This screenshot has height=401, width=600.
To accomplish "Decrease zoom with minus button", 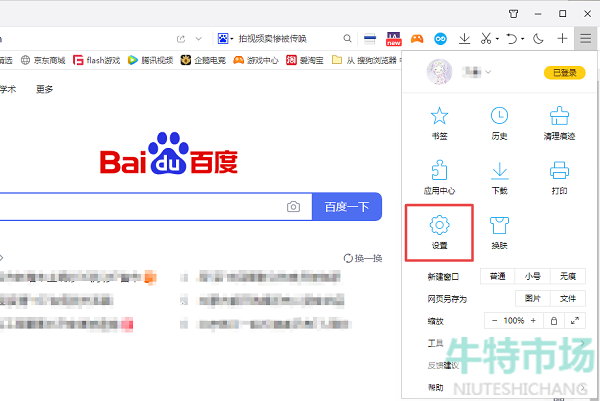I will point(494,321).
